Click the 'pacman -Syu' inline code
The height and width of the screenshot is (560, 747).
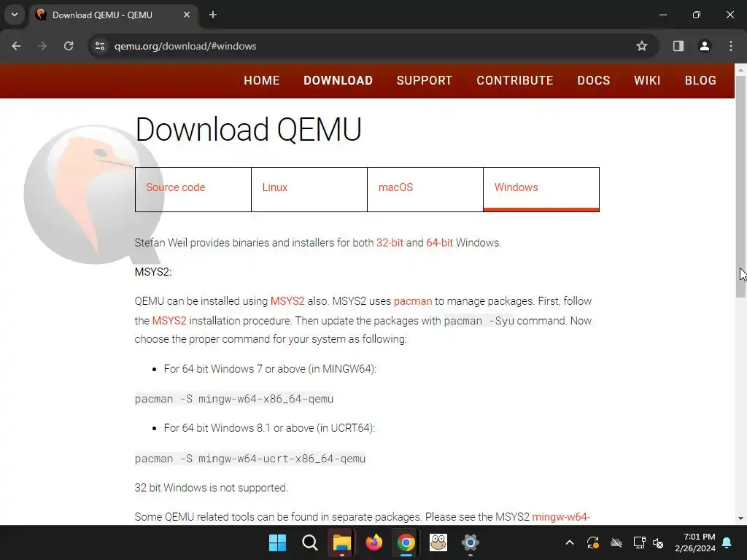(x=479, y=321)
